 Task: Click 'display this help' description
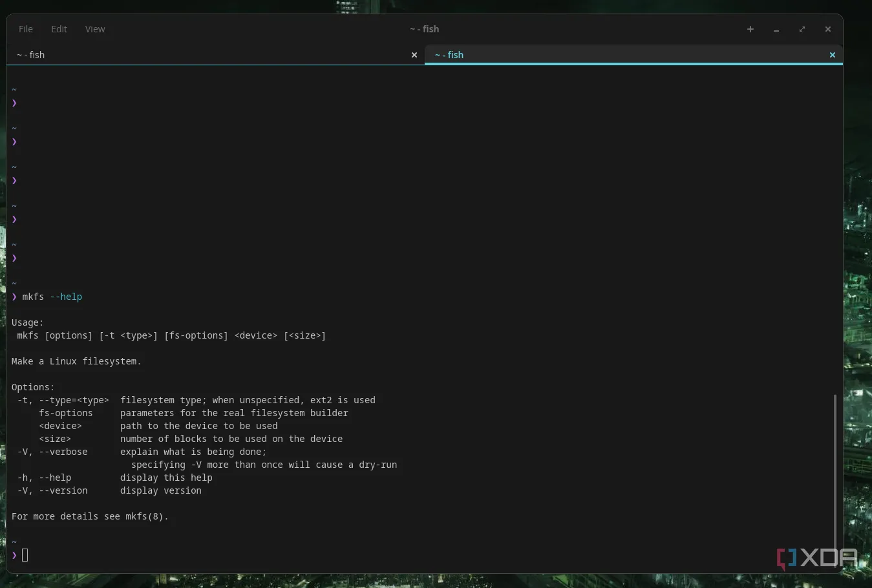[166, 478]
